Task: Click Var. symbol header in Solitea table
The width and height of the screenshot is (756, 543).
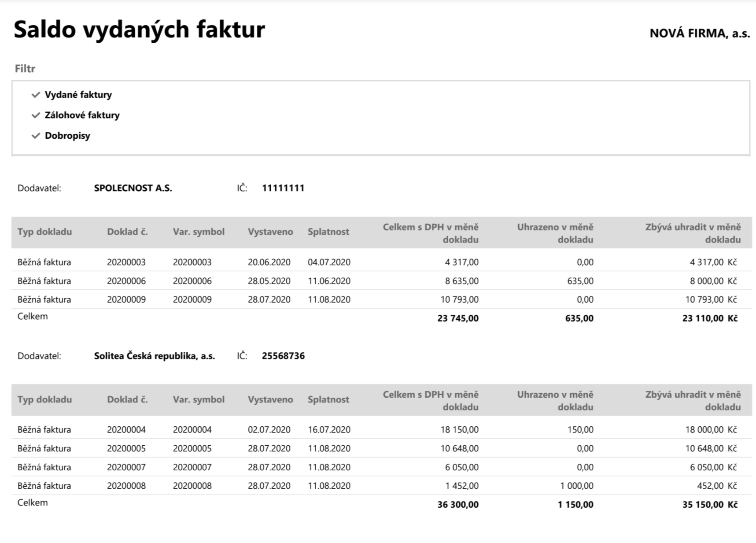Action: 199,399
